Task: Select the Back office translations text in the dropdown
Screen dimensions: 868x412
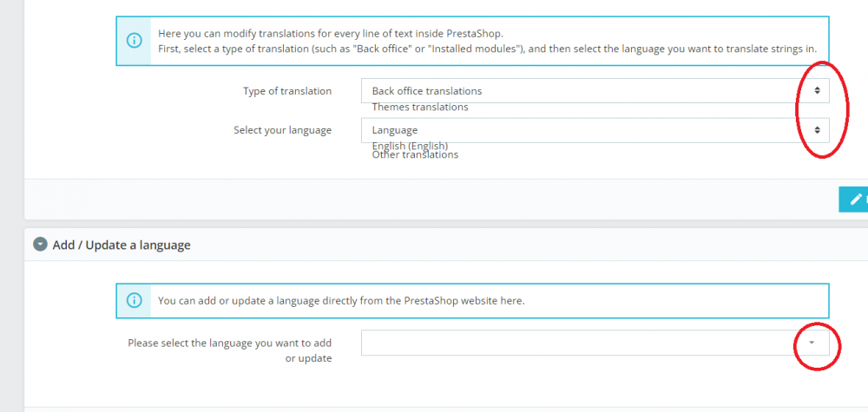Action: pos(426,90)
